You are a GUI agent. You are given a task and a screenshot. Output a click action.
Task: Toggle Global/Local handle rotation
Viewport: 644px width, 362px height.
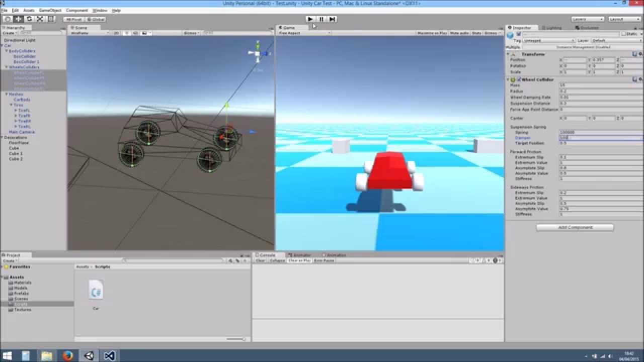[x=95, y=19]
